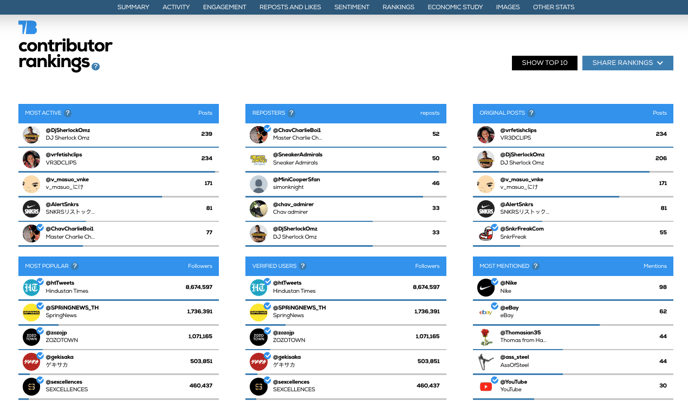Click the TB logo icon
Image resolution: width=688 pixels, height=401 pixels.
28,27
